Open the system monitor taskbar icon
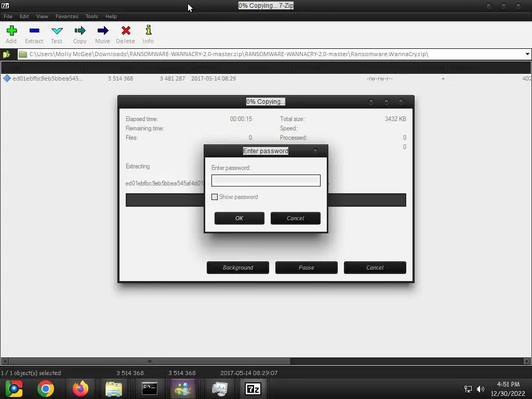This screenshot has height=399, width=532. tap(219, 389)
